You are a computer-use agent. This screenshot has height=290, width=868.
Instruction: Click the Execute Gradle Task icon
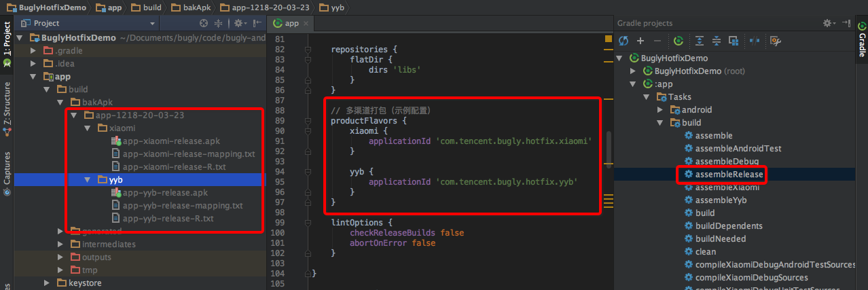click(678, 41)
